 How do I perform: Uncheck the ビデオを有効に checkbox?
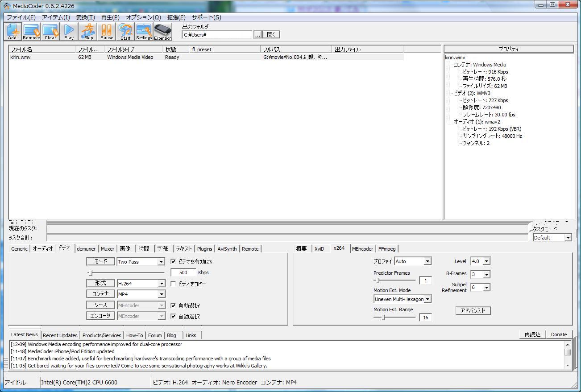click(173, 262)
